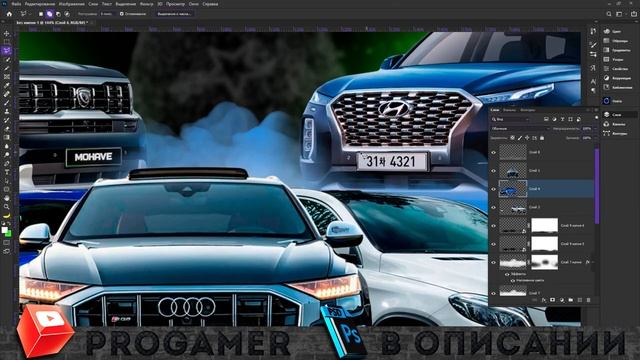The width and height of the screenshot is (640, 360).
Task: Toggle visibility of white car layer
Action: coord(493,208)
